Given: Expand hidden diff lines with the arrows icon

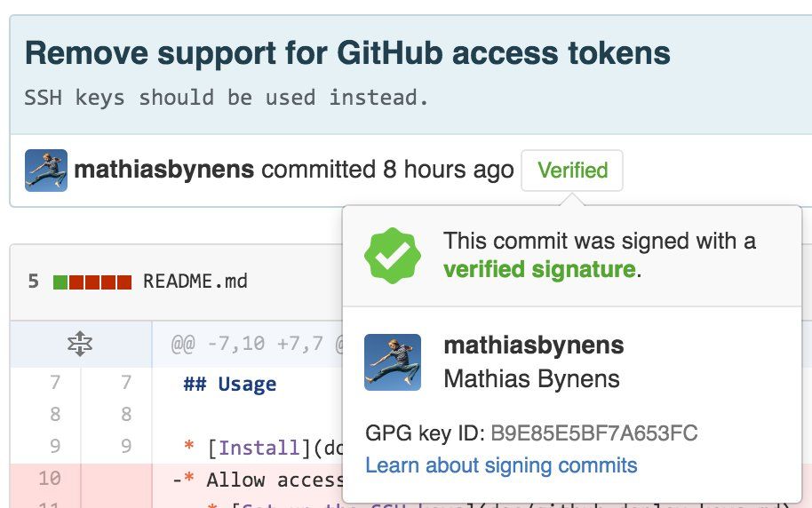Looking at the screenshot, I should point(80,344).
